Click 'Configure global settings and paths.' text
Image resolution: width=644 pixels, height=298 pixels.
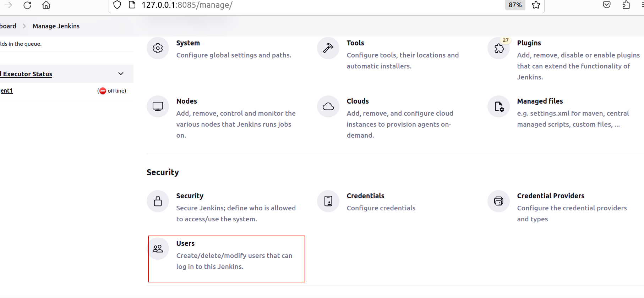coord(234,55)
